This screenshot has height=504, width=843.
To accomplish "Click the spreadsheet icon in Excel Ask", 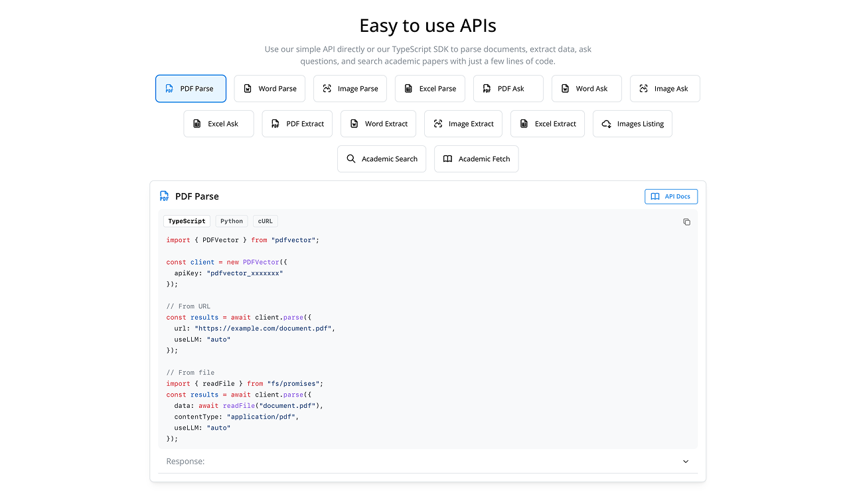I will click(197, 124).
